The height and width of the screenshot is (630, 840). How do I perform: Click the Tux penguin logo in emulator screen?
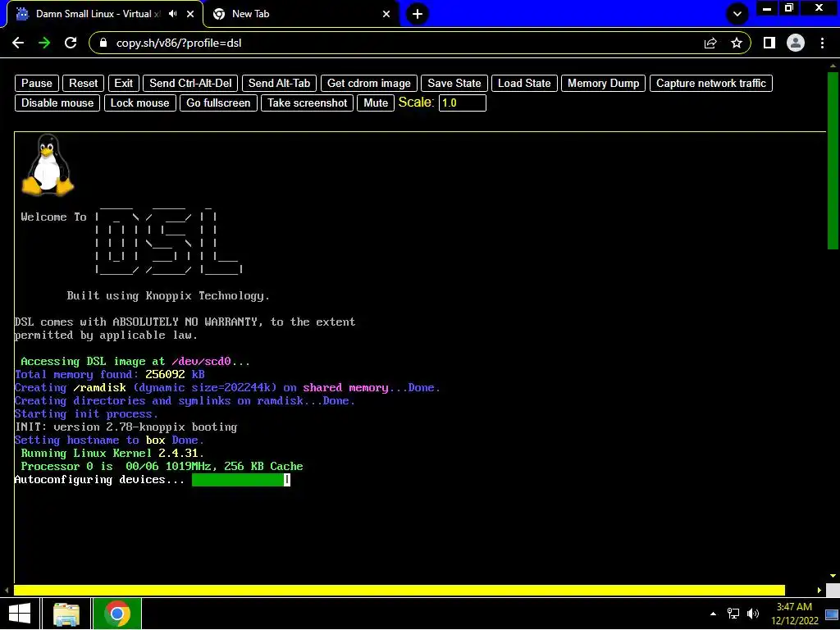pyautogui.click(x=48, y=165)
